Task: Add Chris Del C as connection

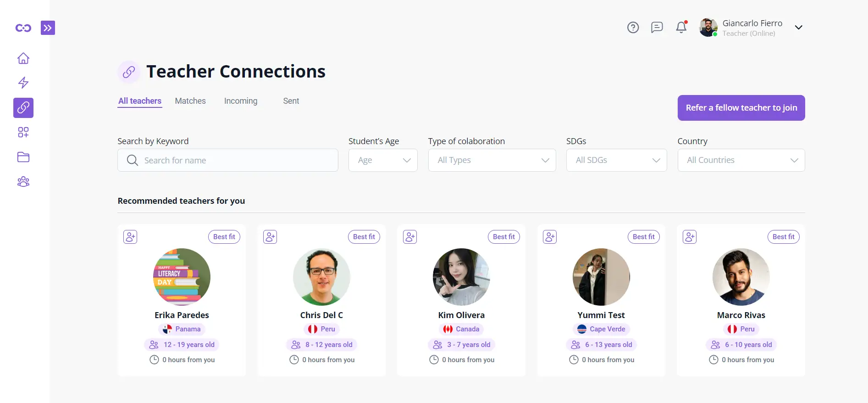Action: (270, 237)
